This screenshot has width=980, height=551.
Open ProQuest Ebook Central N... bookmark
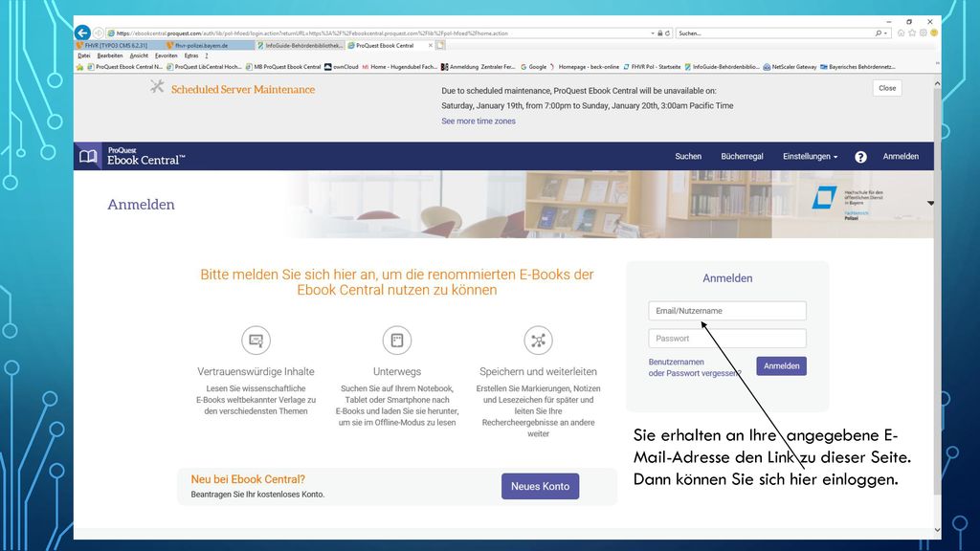tap(125, 67)
